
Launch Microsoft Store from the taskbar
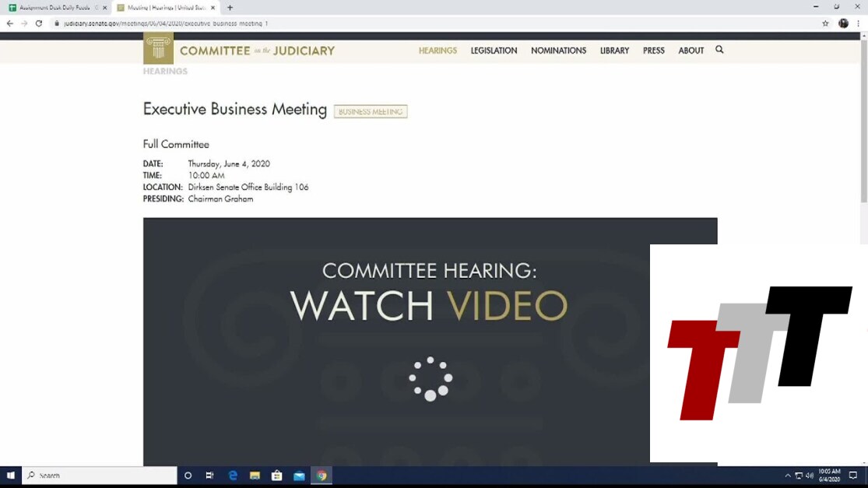coord(276,476)
